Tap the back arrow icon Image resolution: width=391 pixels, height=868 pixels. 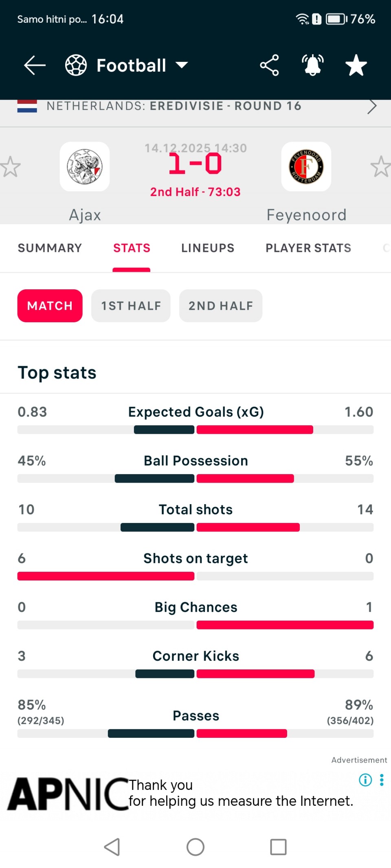point(35,65)
